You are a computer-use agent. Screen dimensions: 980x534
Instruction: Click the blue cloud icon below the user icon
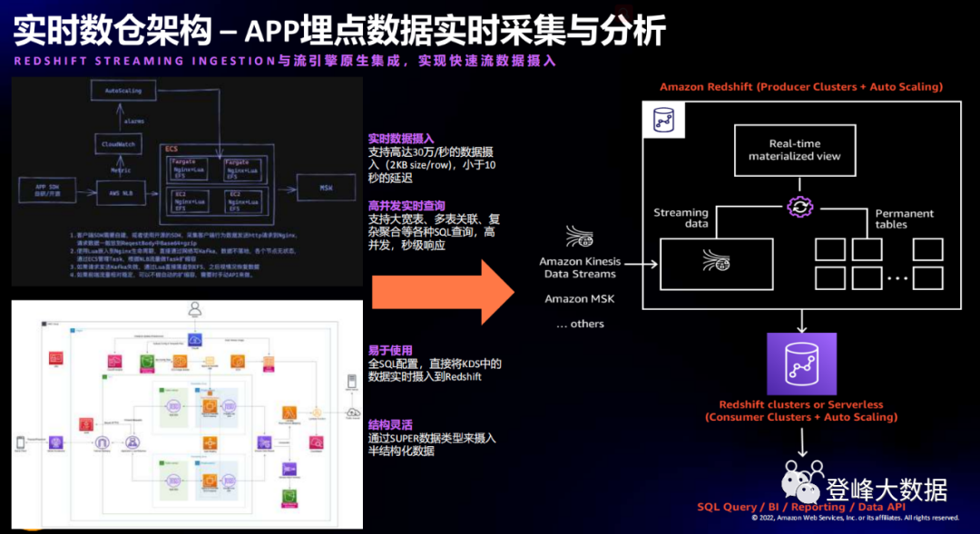pyautogui.click(x=195, y=340)
